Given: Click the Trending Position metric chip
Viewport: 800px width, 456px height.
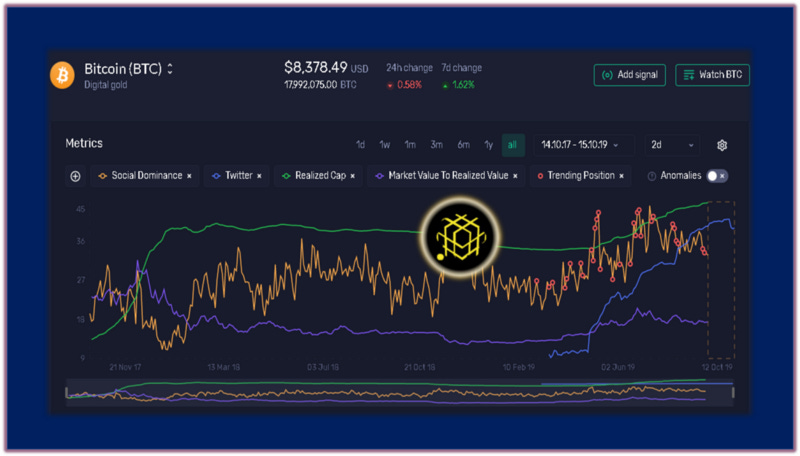Looking at the screenshot, I should click(x=581, y=176).
